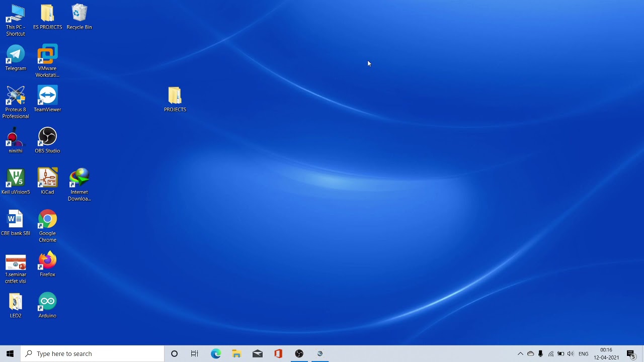
Task: Click the microphone tray icon
Action: (540, 353)
